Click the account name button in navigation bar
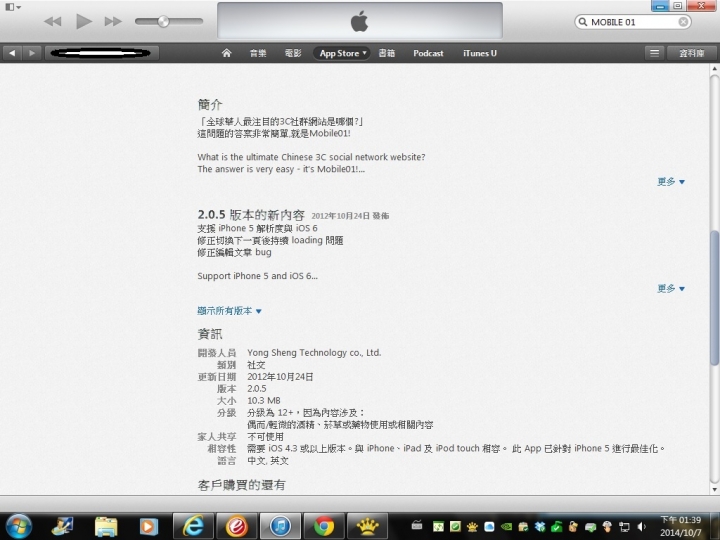This screenshot has height=540, width=720. click(102, 53)
